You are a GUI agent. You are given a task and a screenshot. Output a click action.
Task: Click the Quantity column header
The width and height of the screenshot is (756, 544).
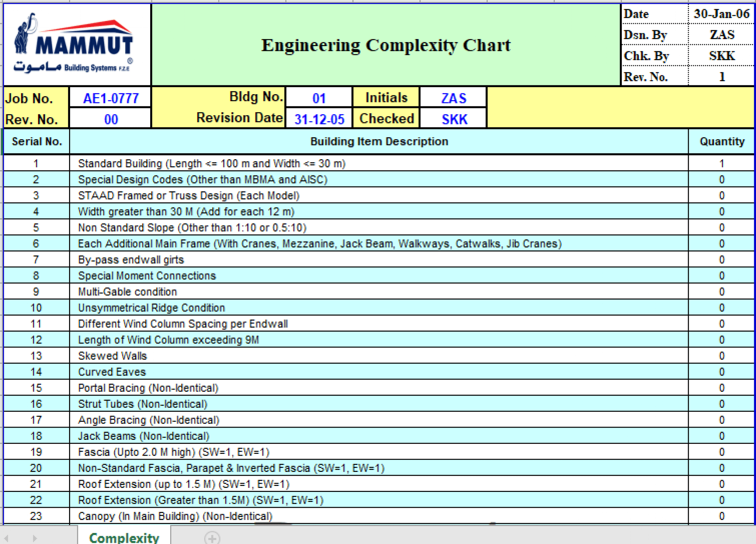pyautogui.click(x=722, y=141)
